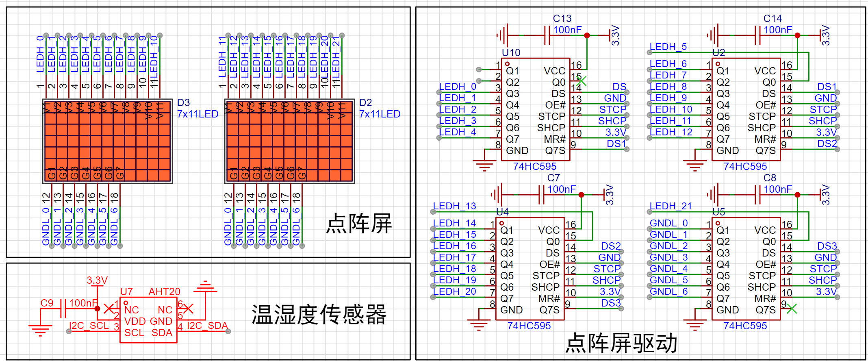The width and height of the screenshot is (868, 361).
Task: Click the I2C_SCL net label
Action: click(89, 326)
